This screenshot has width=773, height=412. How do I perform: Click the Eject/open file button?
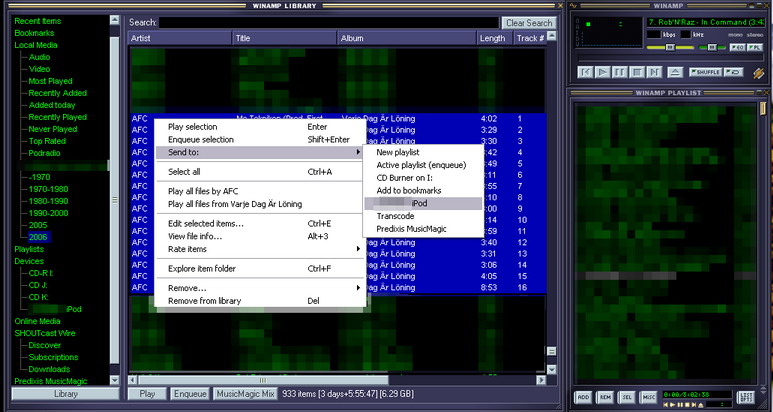pyautogui.click(x=675, y=72)
